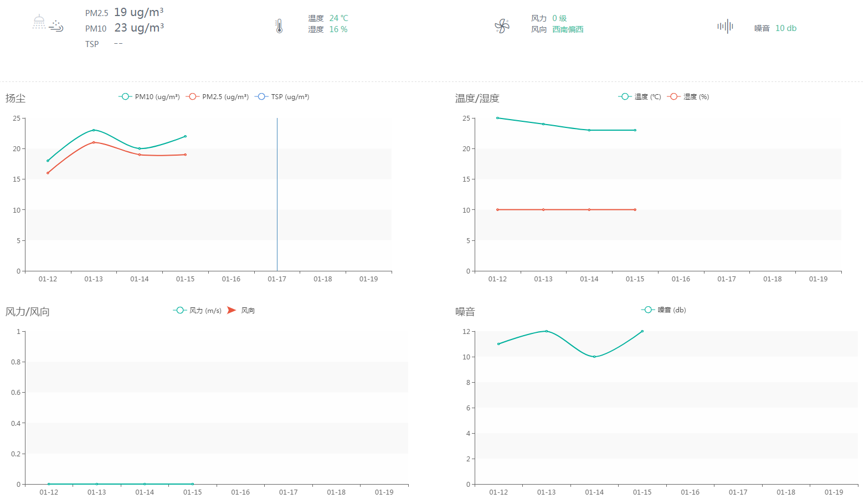The width and height of the screenshot is (864, 504).
Task: Toggle 温度 (℃) series in legend
Action: 640,96
